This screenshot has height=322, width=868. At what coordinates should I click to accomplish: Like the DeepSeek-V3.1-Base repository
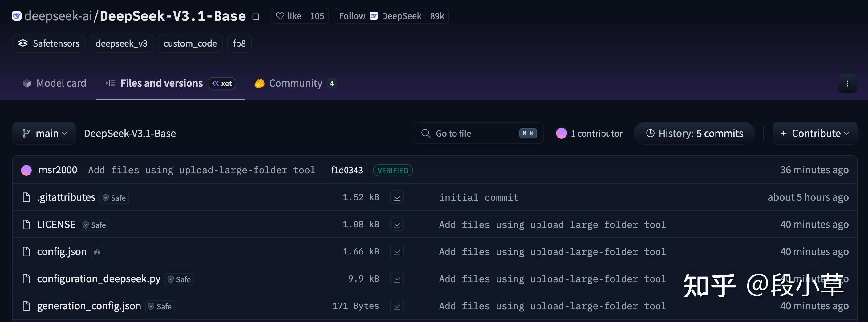288,16
